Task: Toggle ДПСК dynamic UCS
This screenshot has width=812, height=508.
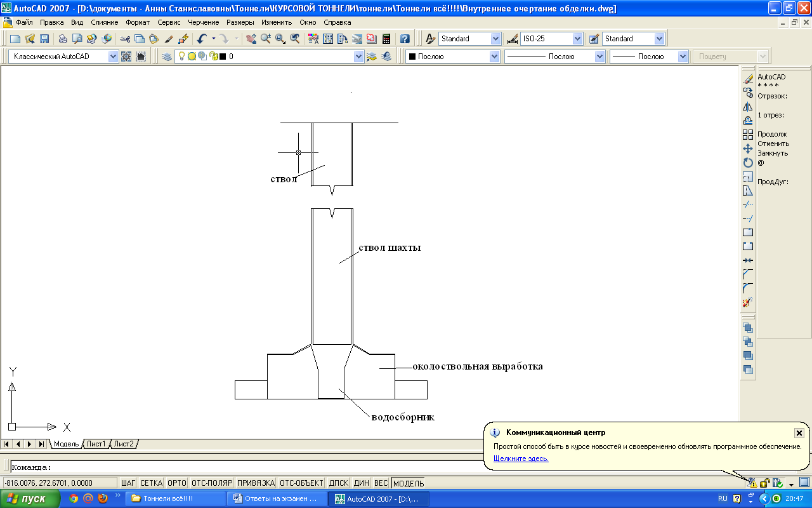Action: click(x=339, y=483)
